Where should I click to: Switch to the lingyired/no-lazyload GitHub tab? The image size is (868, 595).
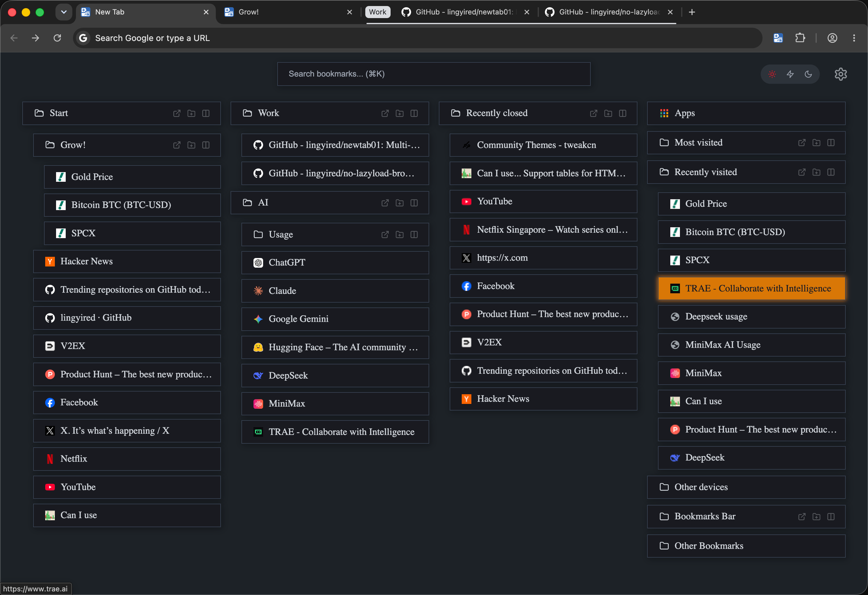[609, 12]
